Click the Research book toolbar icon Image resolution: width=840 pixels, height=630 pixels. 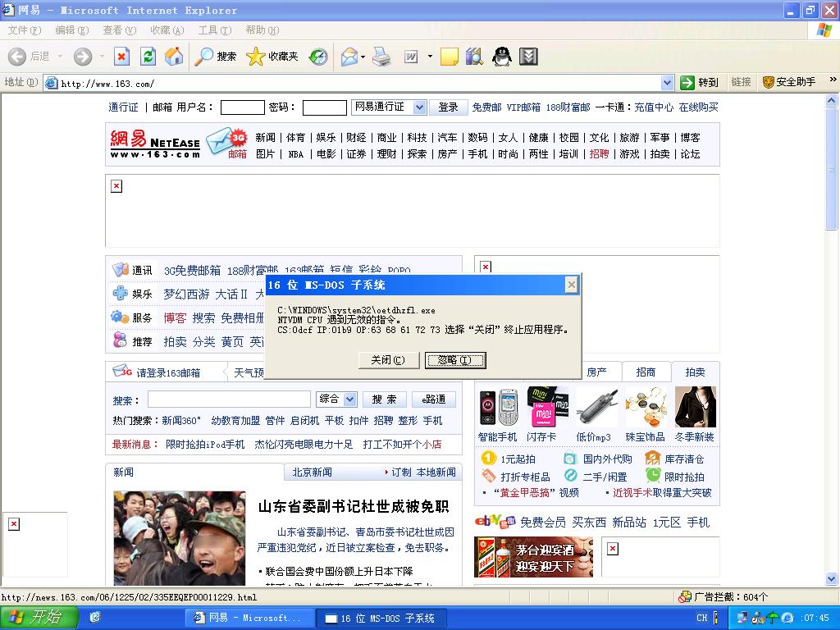click(474, 57)
